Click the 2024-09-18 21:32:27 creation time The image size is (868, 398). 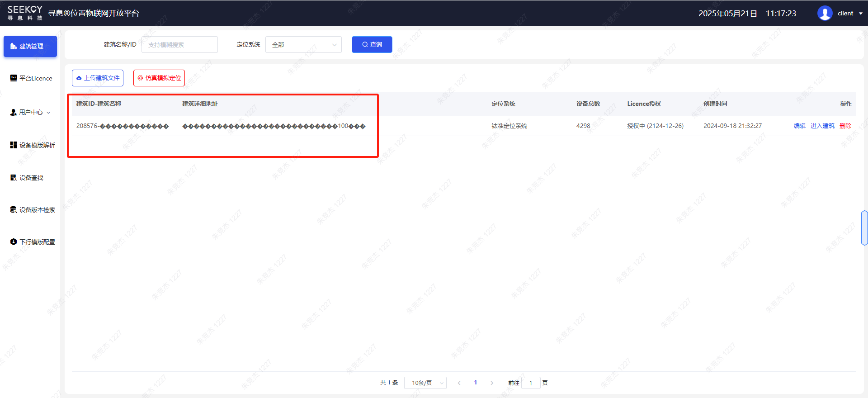click(x=733, y=126)
